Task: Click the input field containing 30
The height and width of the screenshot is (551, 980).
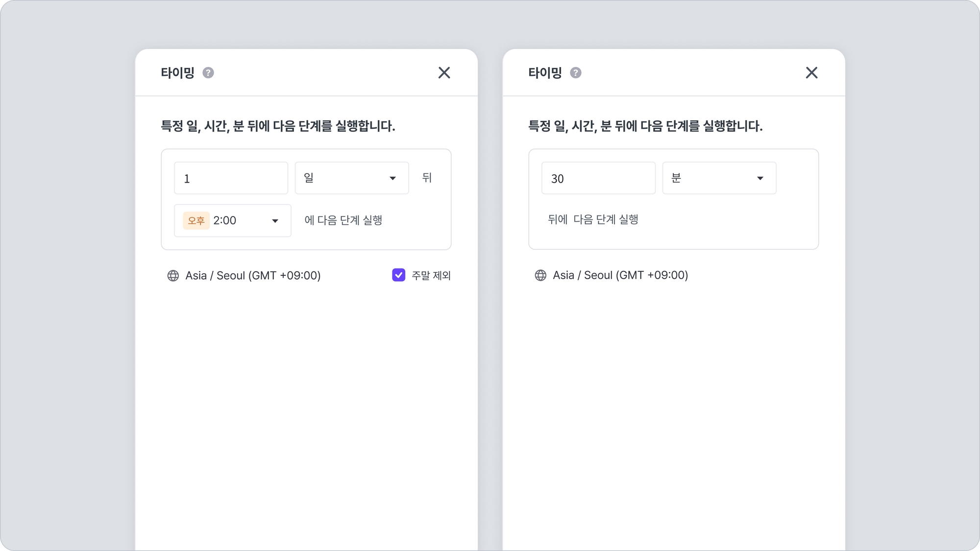Action: point(598,178)
